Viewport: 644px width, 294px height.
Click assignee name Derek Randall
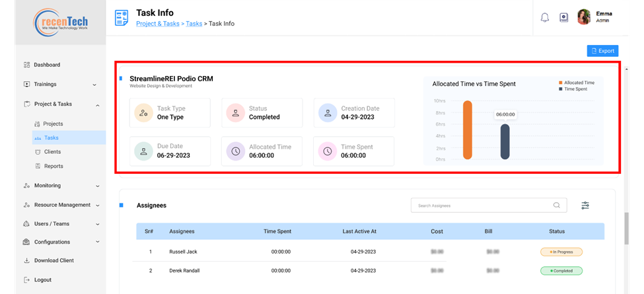pos(184,271)
